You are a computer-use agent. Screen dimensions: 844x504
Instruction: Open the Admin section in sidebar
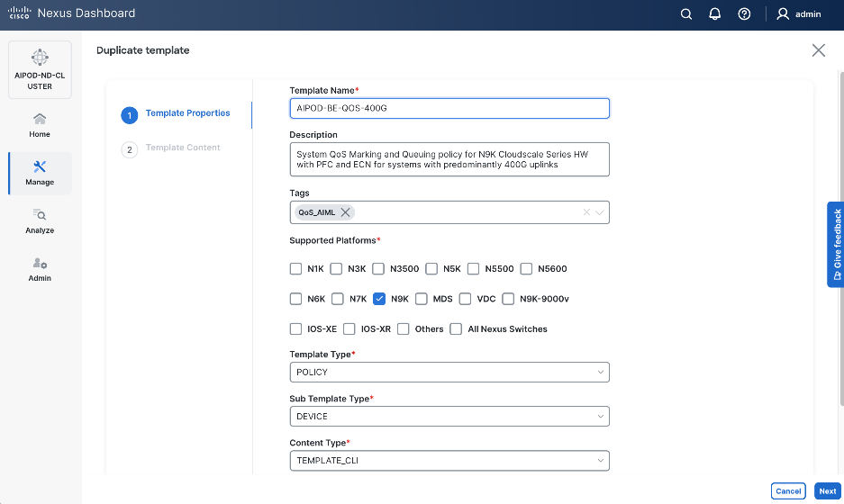40,269
